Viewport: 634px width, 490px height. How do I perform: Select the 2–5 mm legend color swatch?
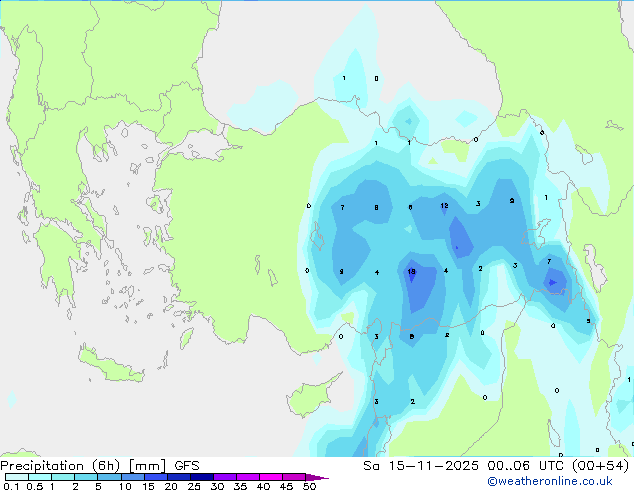click(86, 477)
